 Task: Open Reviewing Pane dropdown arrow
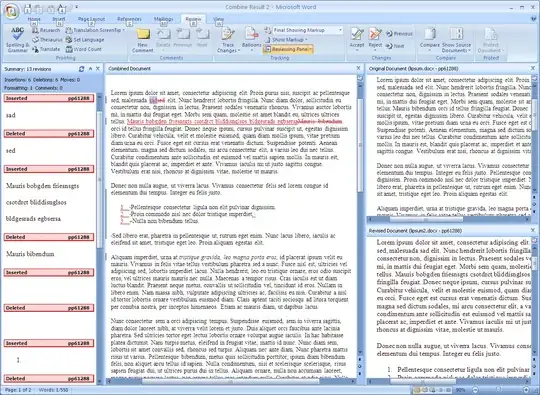[311, 49]
